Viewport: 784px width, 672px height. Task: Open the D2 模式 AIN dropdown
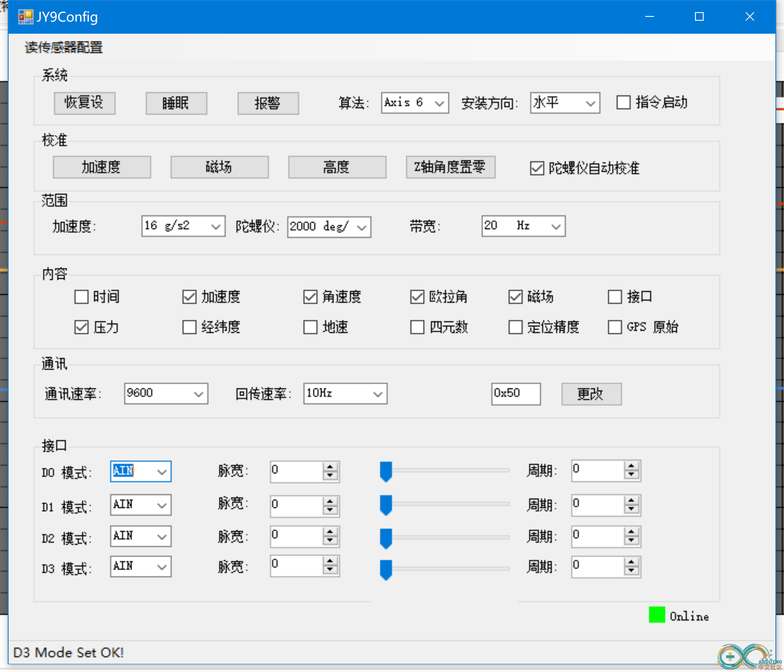pyautogui.click(x=141, y=536)
